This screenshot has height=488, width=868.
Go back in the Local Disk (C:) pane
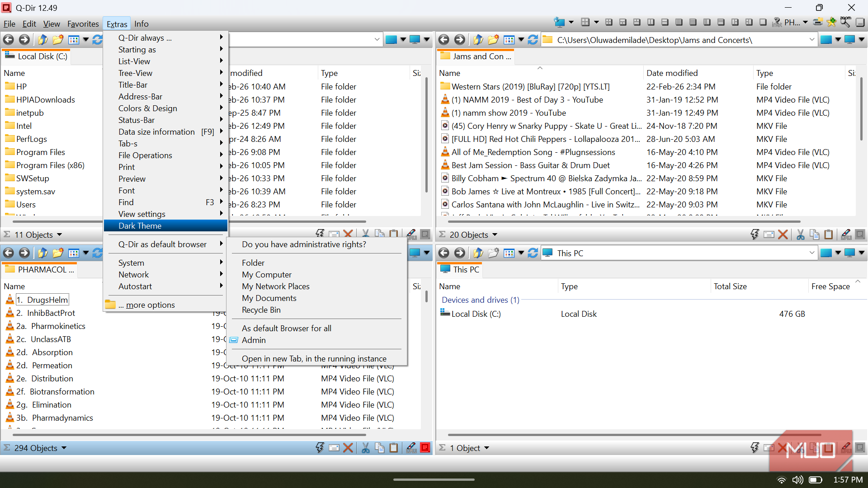(9, 40)
